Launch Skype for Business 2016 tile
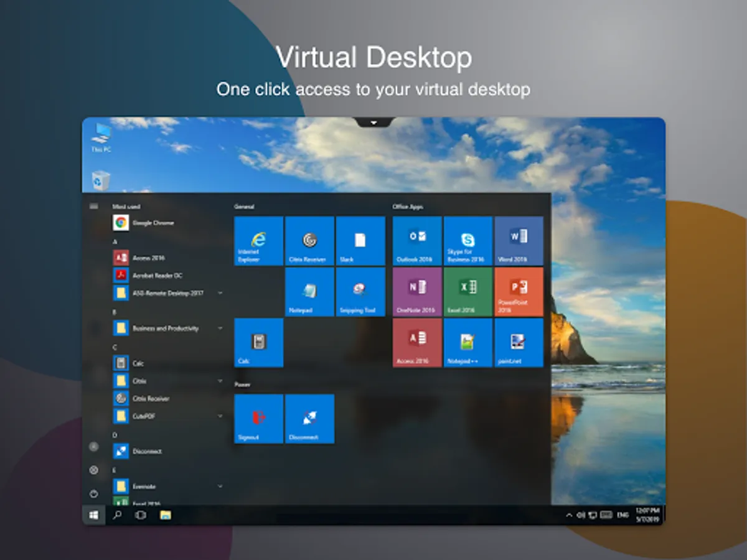 [x=468, y=241]
